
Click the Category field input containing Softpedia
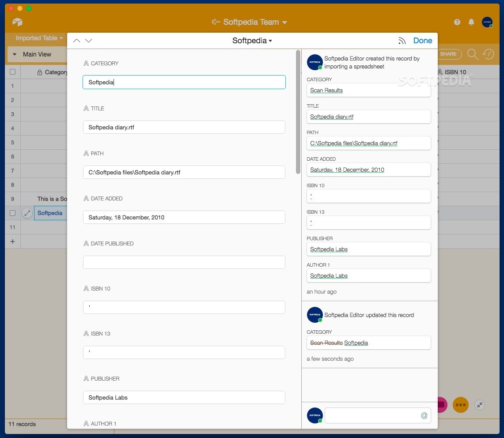[184, 82]
